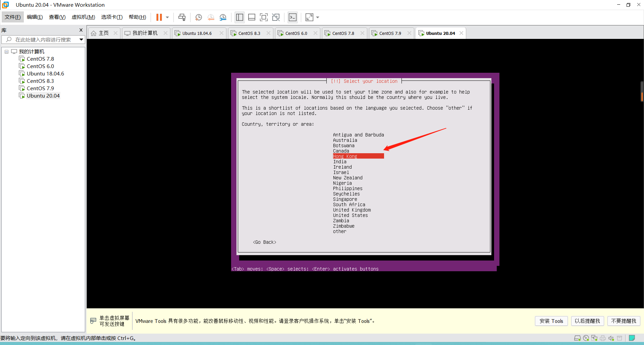Select United Kingdom in the location list
644x345 pixels.
352,210
